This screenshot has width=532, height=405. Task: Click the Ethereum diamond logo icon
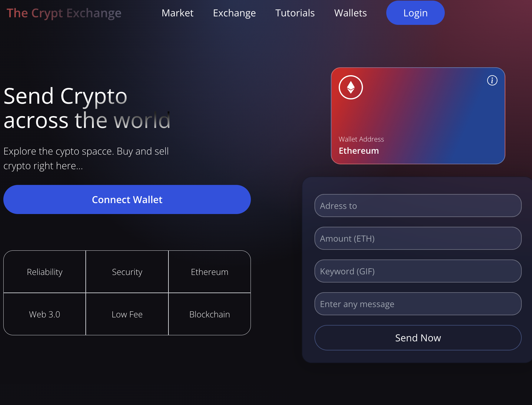[351, 87]
